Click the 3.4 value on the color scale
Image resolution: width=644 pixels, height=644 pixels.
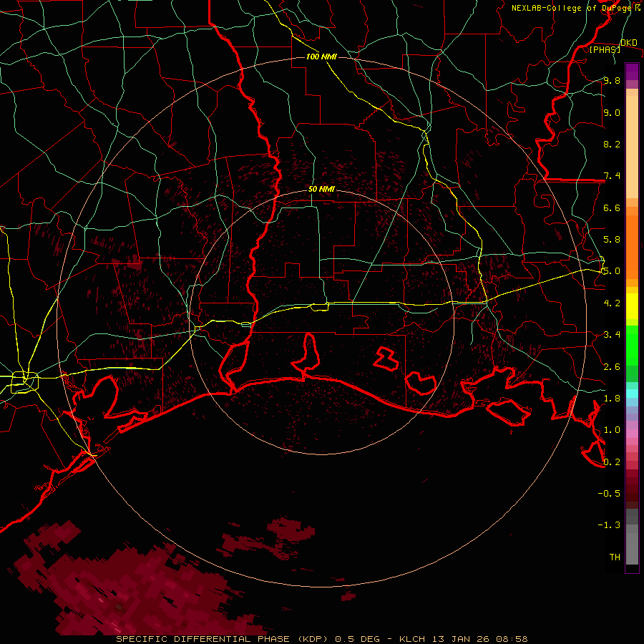pyautogui.click(x=612, y=335)
